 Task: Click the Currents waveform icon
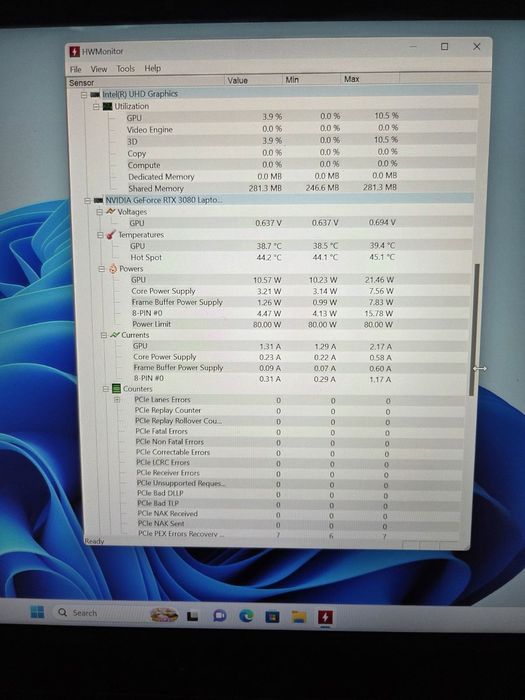115,334
